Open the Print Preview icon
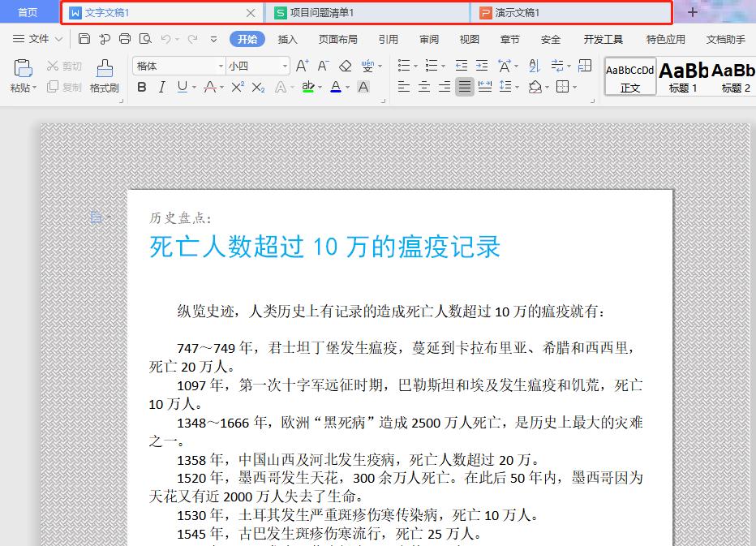 tap(146, 38)
